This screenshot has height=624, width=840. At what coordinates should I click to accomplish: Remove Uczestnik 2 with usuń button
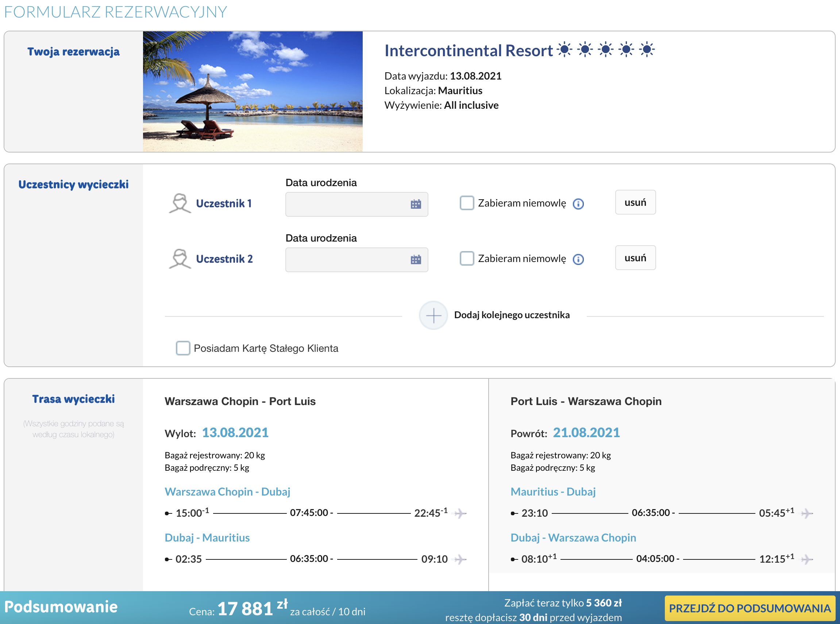[x=635, y=258]
